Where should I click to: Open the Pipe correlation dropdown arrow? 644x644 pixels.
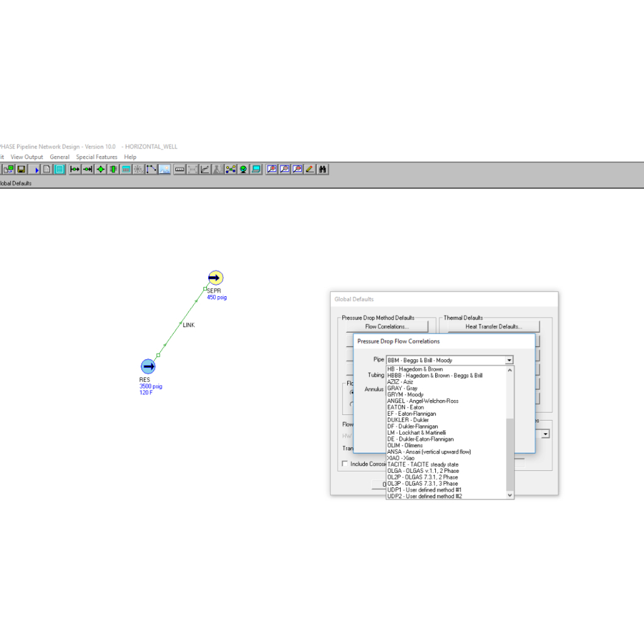point(509,360)
